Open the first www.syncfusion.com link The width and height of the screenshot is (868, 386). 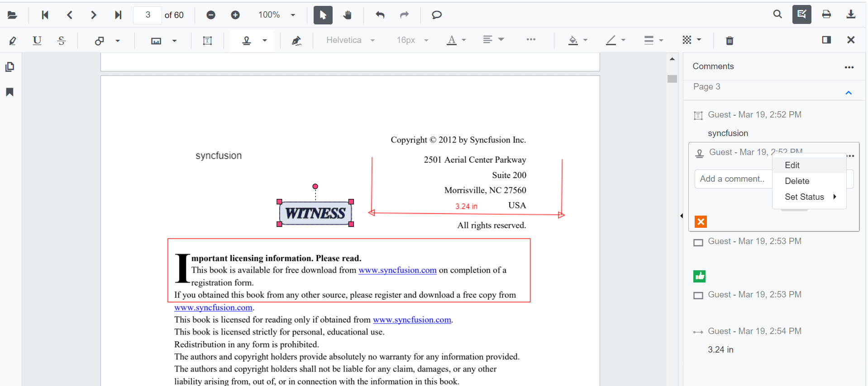397,270
